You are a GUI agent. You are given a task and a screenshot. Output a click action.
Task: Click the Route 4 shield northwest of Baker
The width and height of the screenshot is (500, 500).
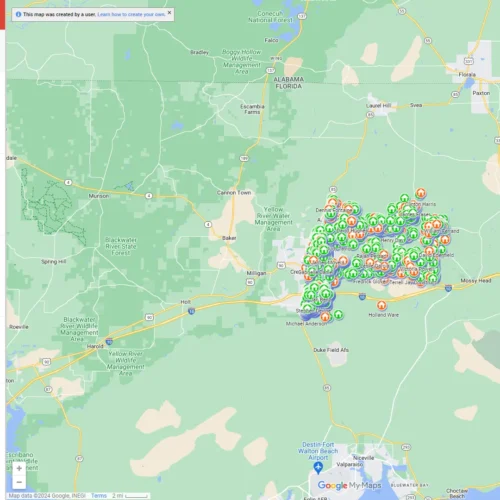point(208,224)
